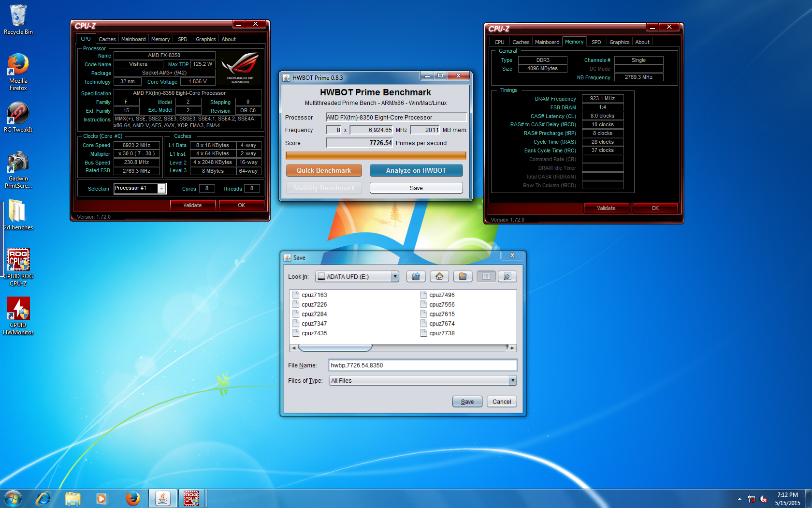Open SPD tab in left CPU-Z window
Viewport: 812px width, 508px height.
coord(182,39)
